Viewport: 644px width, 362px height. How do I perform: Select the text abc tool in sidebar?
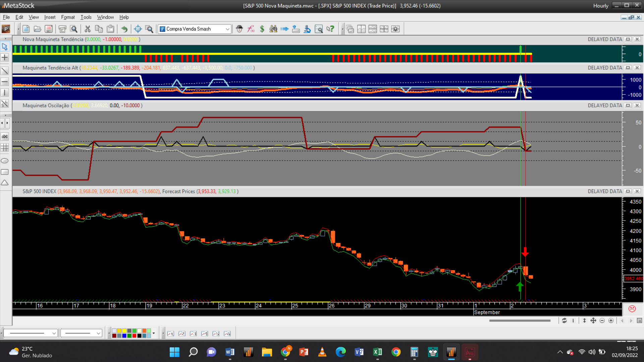[x=5, y=136]
